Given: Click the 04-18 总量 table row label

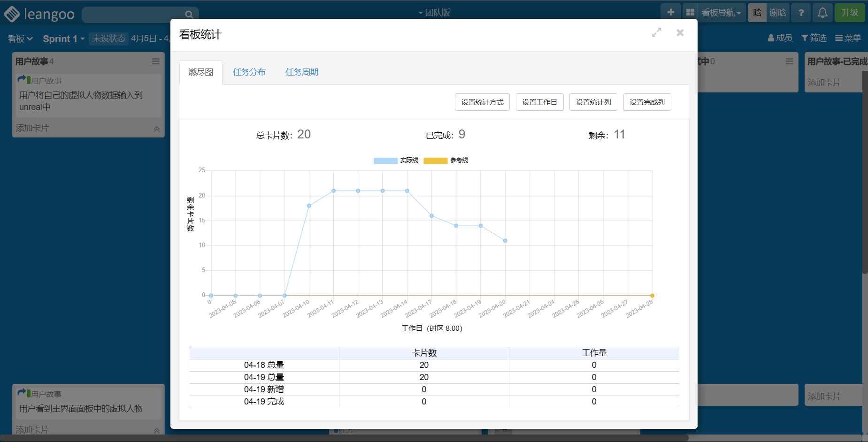Looking at the screenshot, I should 264,365.
